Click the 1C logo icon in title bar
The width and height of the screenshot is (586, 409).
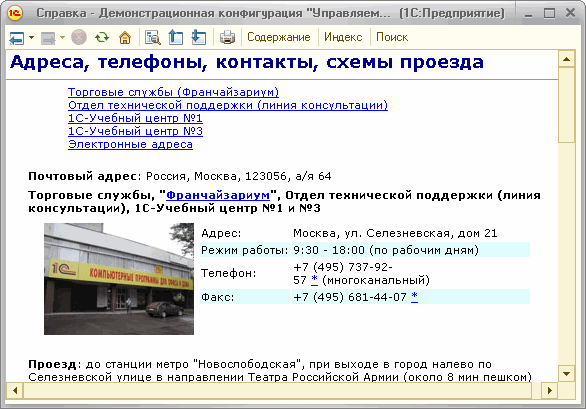point(15,13)
